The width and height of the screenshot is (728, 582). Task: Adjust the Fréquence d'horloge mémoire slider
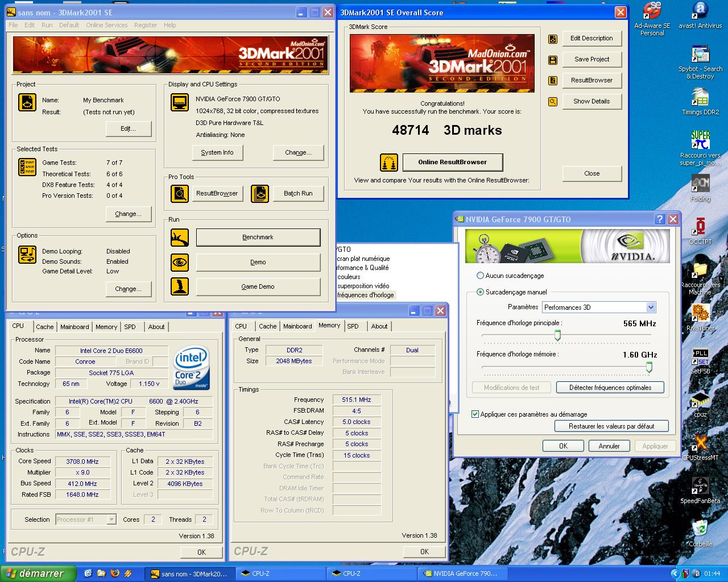pos(649,367)
